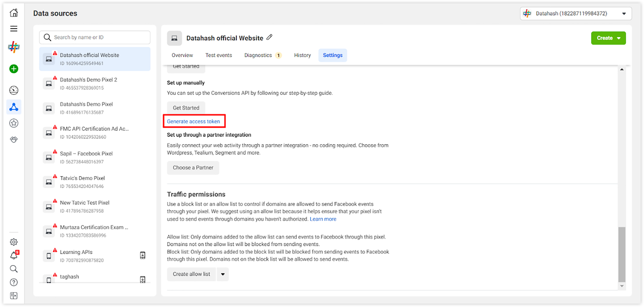This screenshot has width=644, height=307.
Task: Click the device icon on Tatvic's Demo Pixel
Action: tap(49, 182)
